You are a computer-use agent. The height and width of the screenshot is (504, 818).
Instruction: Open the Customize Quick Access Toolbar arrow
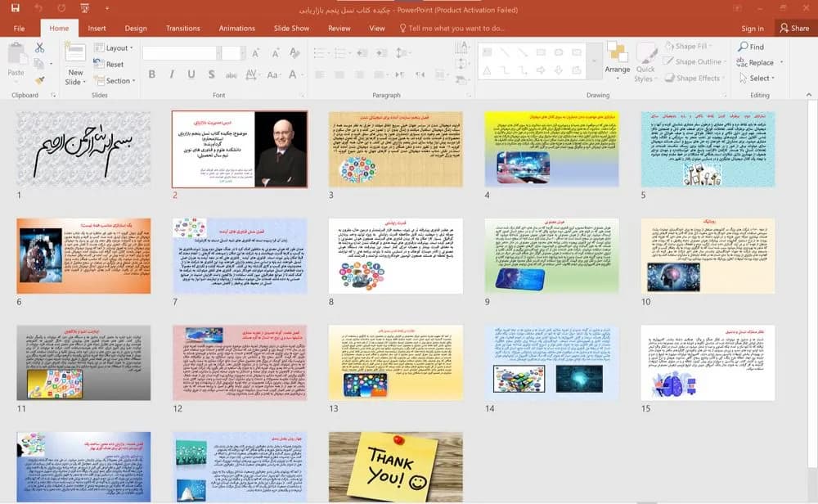(x=107, y=8)
